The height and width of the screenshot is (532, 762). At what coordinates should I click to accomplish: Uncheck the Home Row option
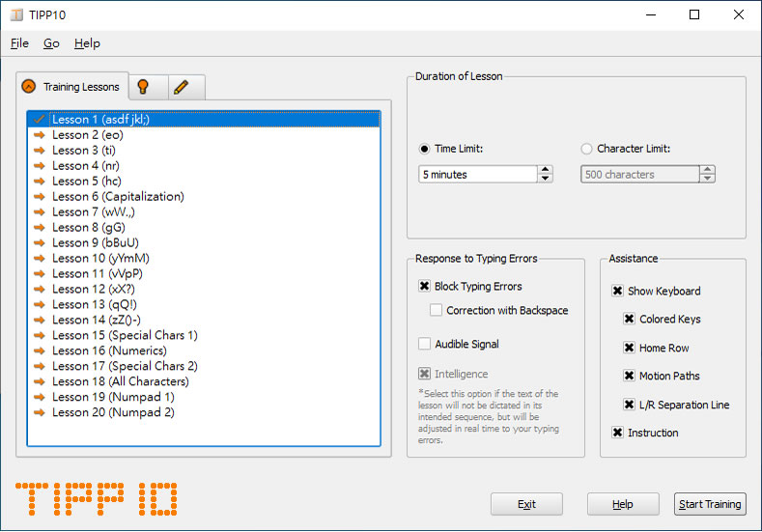(629, 348)
